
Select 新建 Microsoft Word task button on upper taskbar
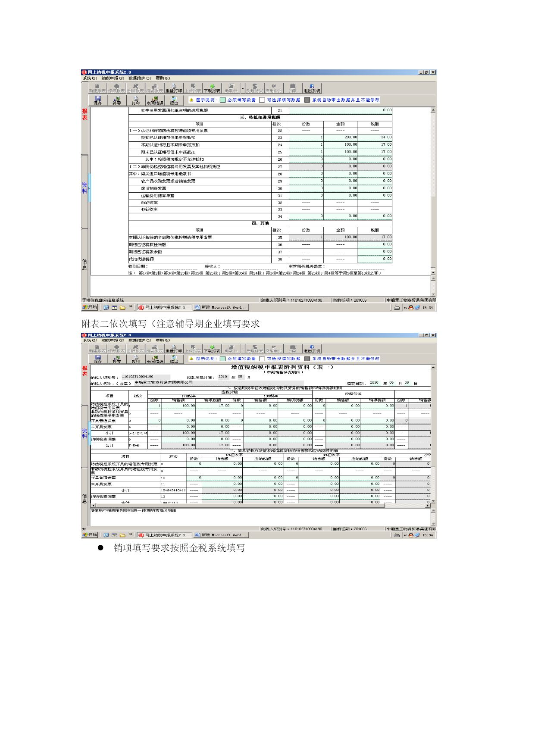[220, 308]
